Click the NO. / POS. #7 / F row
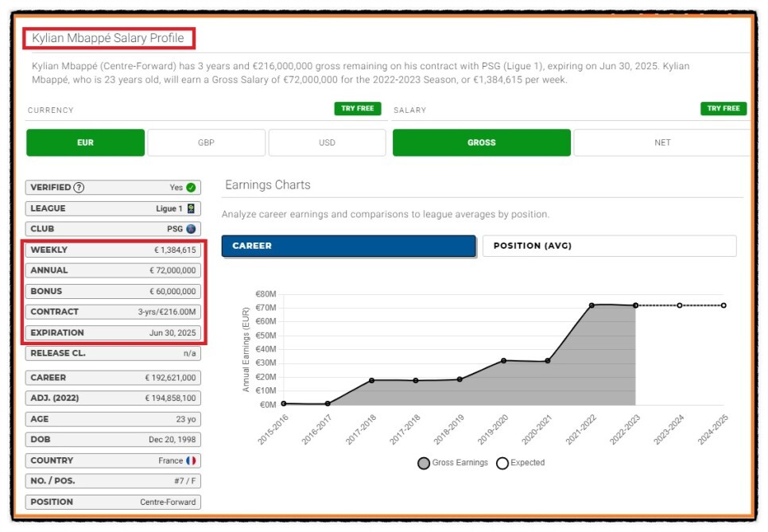Screen dimensions: 768x532 pos(113,481)
